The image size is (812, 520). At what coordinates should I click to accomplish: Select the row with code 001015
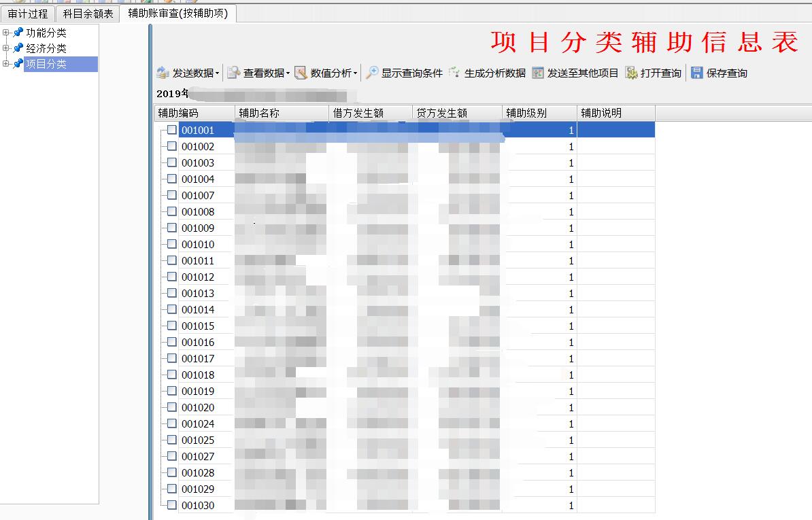198,326
